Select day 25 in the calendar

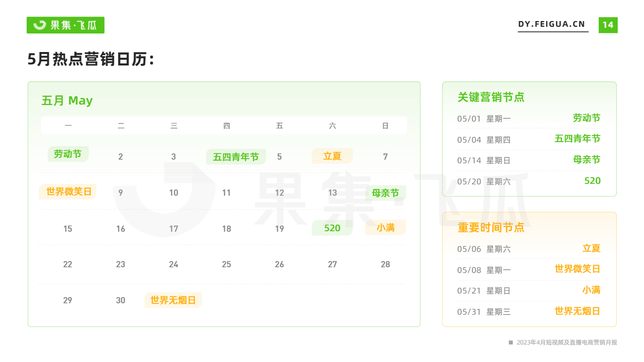(227, 264)
